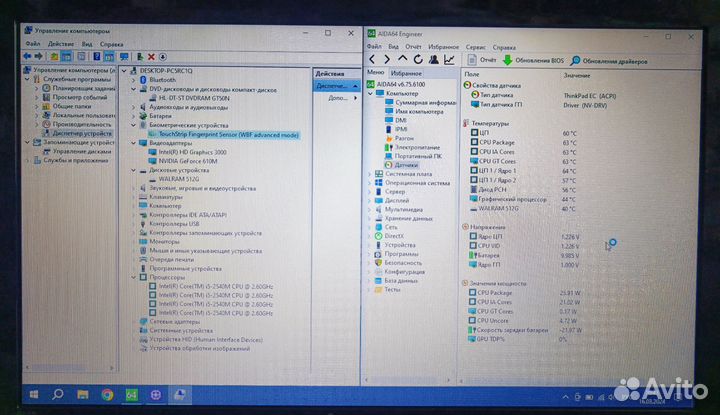This screenshot has height=415, width=720.
Task: Open Обновления BIOS in AIDA64
Action: tap(533, 61)
